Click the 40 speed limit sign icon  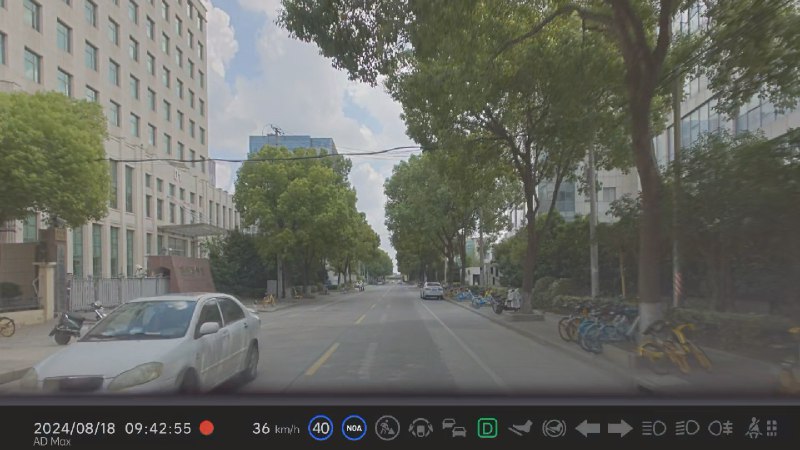(x=320, y=428)
